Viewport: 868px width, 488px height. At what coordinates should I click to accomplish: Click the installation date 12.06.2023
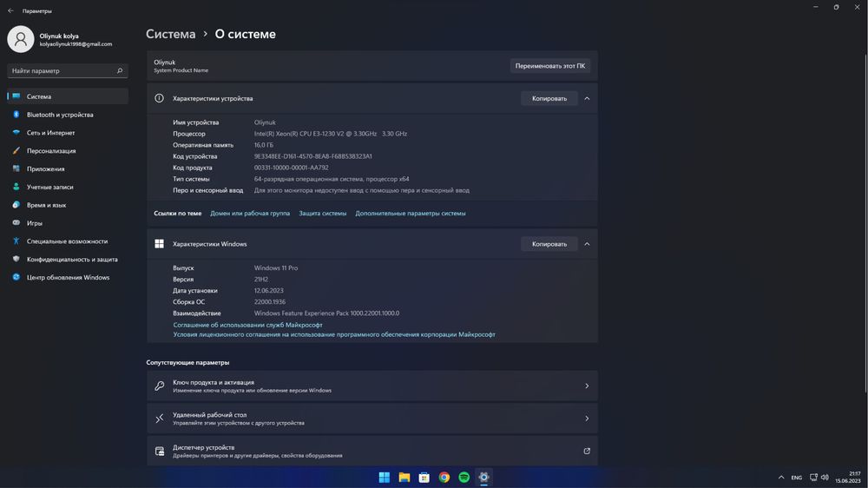click(x=268, y=291)
